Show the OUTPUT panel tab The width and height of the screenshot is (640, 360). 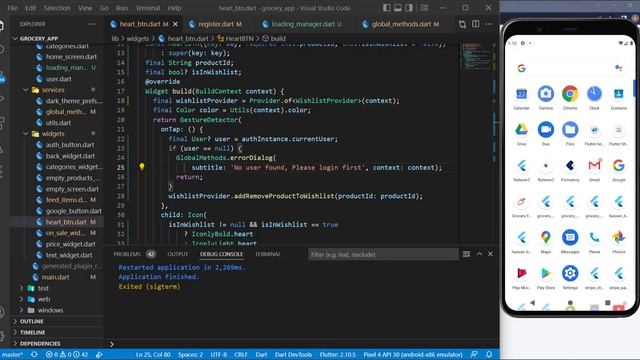(178, 254)
